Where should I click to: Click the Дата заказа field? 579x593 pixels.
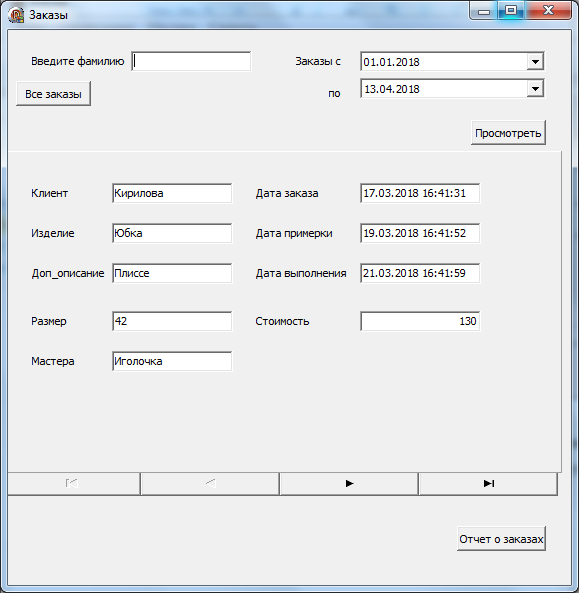tap(420, 193)
